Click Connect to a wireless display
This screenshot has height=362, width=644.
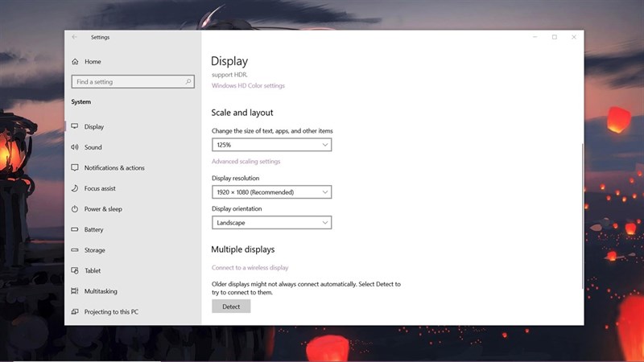click(250, 268)
